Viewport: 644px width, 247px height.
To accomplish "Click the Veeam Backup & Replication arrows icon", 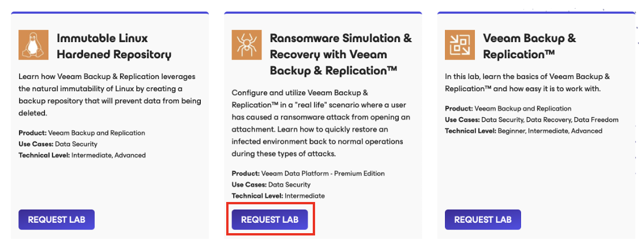I will (460, 45).
